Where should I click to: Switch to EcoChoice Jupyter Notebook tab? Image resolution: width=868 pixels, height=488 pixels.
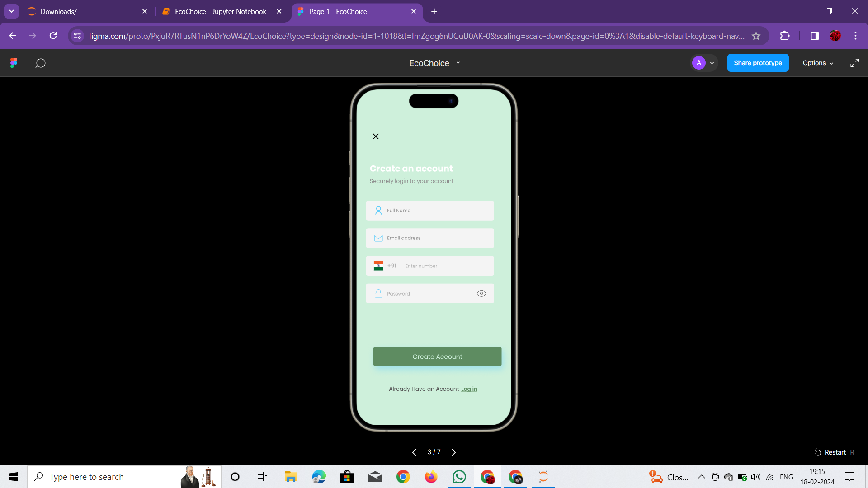coord(221,11)
